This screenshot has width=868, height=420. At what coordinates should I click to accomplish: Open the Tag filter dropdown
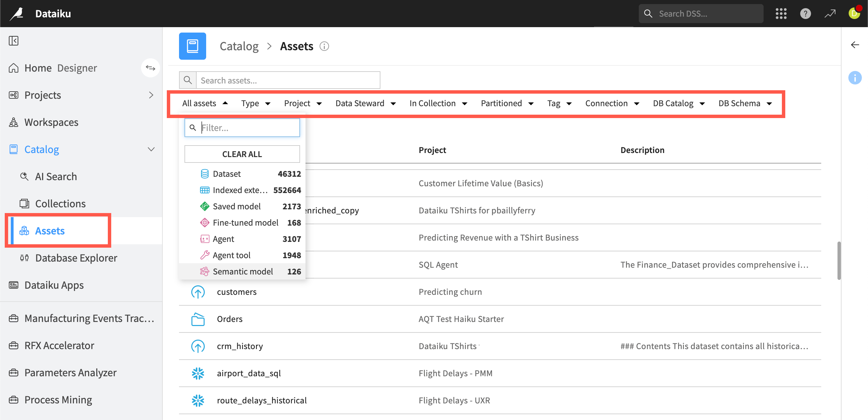pyautogui.click(x=559, y=103)
